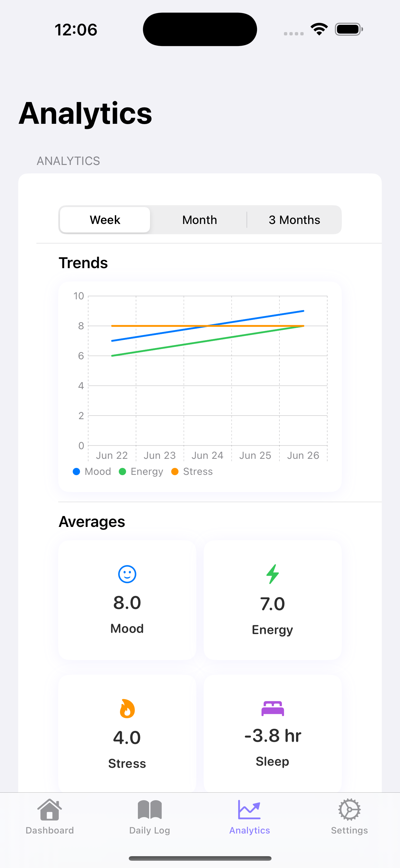Select the Jun 24 axis label
This screenshot has width=400, height=868.
coord(207,455)
